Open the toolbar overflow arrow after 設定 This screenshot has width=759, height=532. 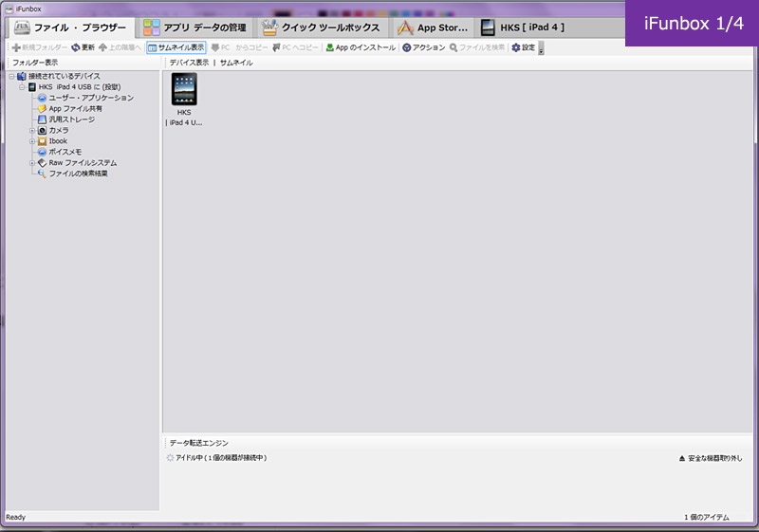point(541,47)
